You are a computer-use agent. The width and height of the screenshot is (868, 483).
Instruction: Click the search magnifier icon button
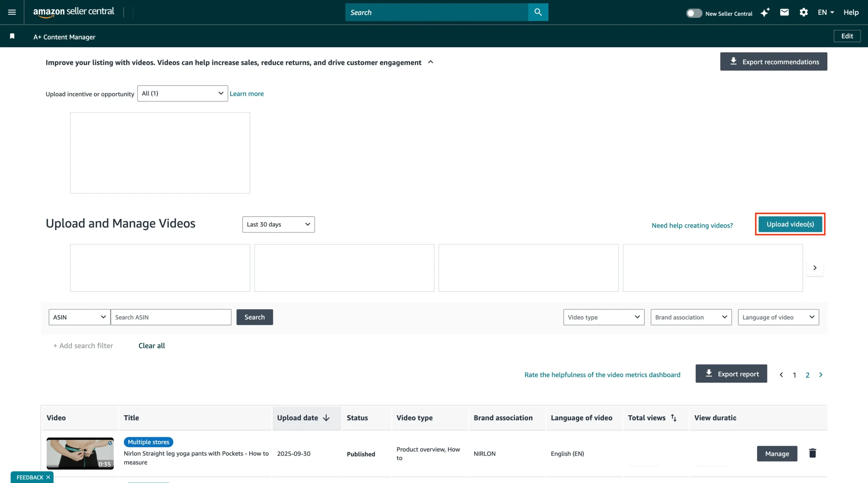coord(538,12)
